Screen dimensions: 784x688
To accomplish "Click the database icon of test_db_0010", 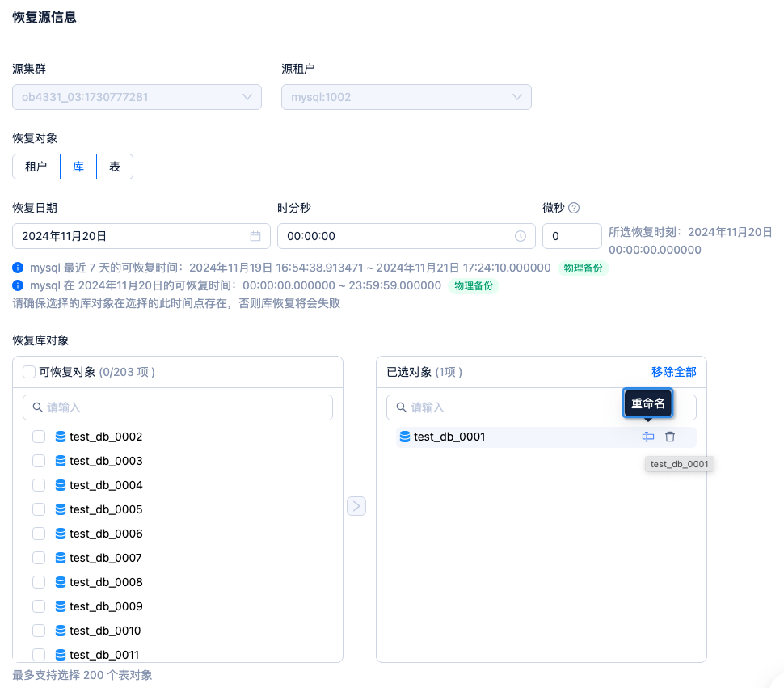I will (x=61, y=631).
